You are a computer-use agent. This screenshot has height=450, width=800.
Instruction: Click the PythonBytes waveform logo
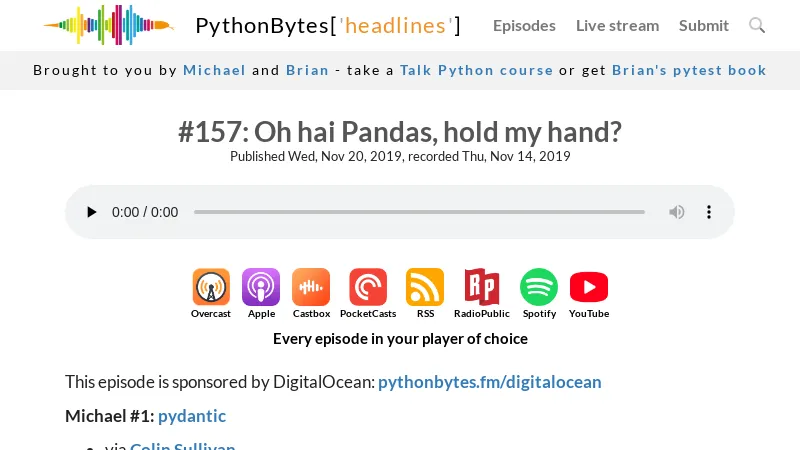click(108, 25)
